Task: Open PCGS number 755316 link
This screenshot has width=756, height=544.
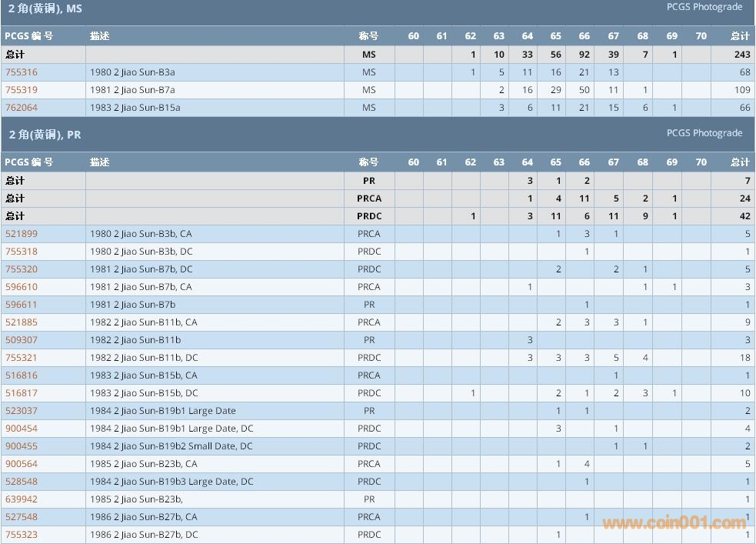Action: [x=22, y=72]
